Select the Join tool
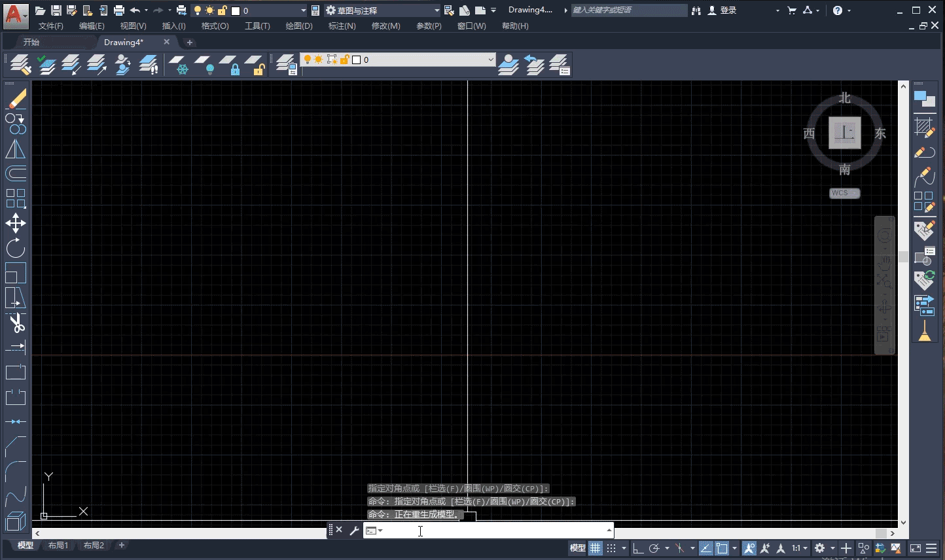This screenshot has width=945, height=560. pyautogui.click(x=16, y=422)
